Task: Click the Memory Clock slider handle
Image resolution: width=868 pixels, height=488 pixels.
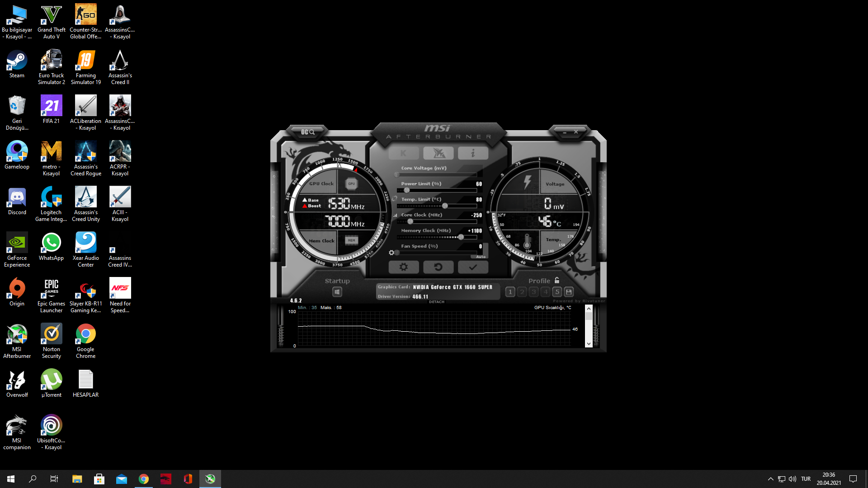Action: (461, 237)
